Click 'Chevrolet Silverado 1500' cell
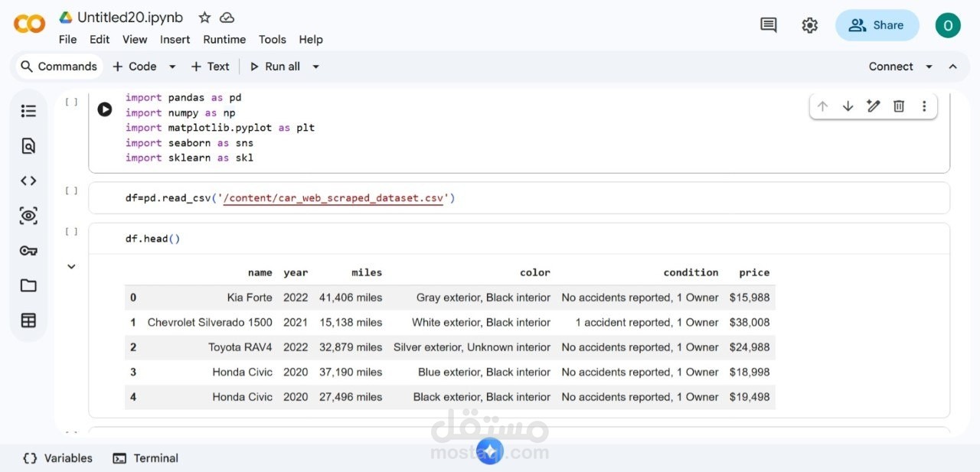This screenshot has height=472, width=980. (210, 322)
